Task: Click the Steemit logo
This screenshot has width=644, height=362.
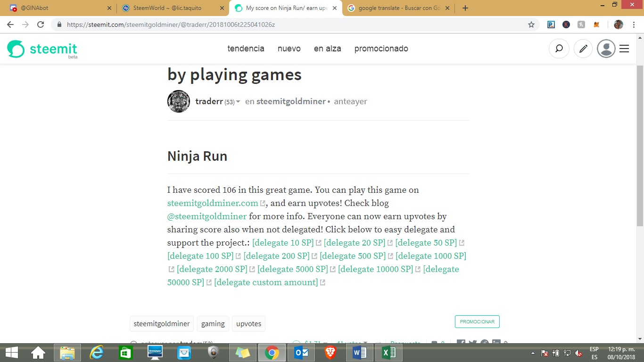Action: click(42, 49)
